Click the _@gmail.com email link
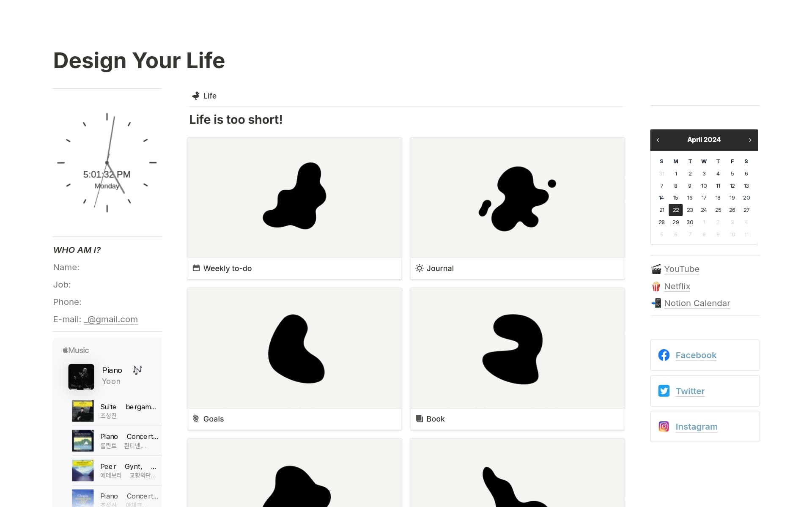812x507 pixels. (x=111, y=319)
